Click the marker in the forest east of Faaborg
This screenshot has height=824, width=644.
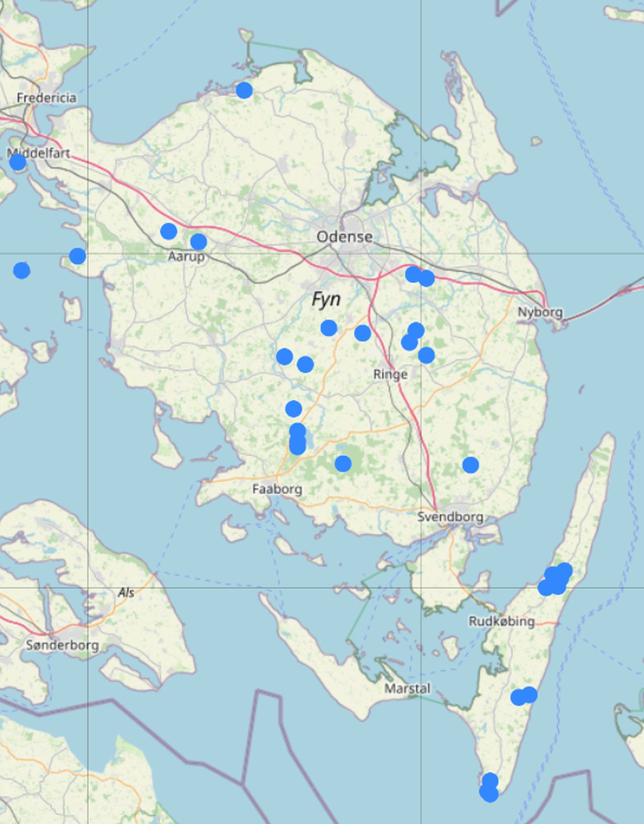coord(343,463)
